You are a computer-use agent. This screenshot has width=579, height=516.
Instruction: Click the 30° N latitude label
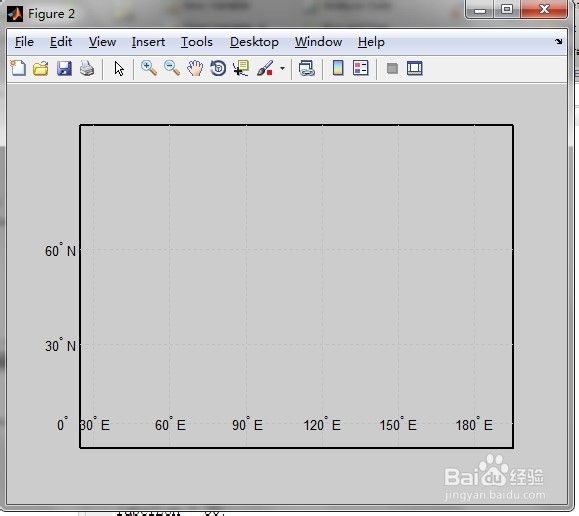click(60, 345)
